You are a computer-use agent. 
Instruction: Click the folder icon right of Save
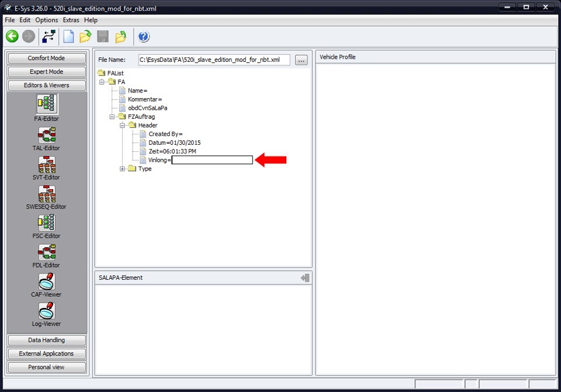pos(121,36)
